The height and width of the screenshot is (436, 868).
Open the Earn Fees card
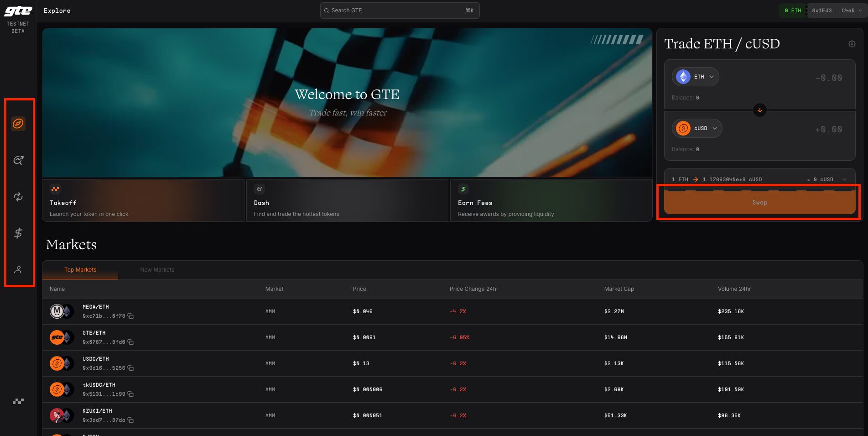tap(551, 201)
